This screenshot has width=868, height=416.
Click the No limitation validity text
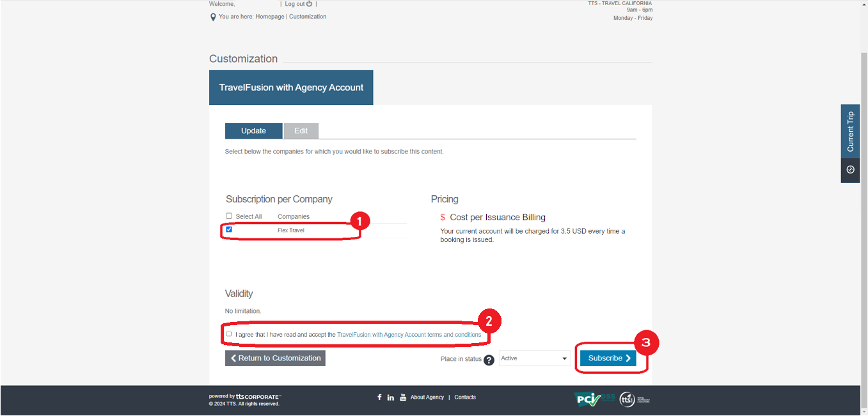[x=243, y=311]
